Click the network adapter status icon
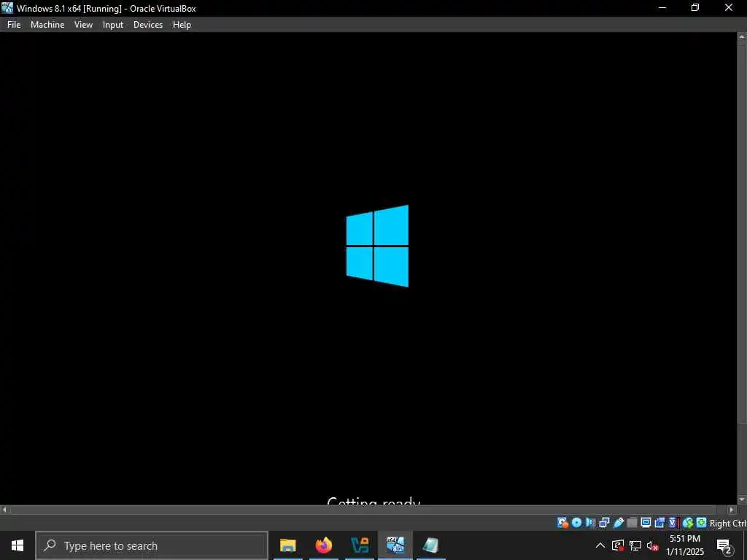747x560 pixels. pos(604,523)
